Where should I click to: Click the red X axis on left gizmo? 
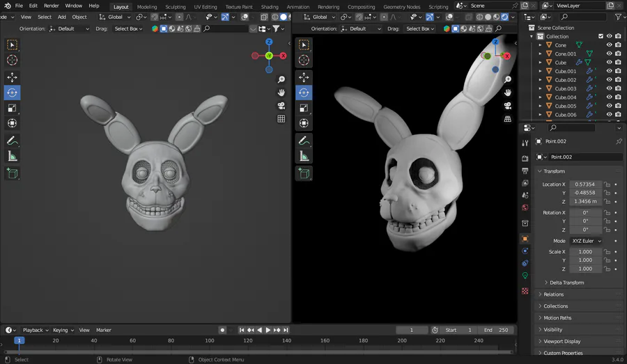(283, 56)
